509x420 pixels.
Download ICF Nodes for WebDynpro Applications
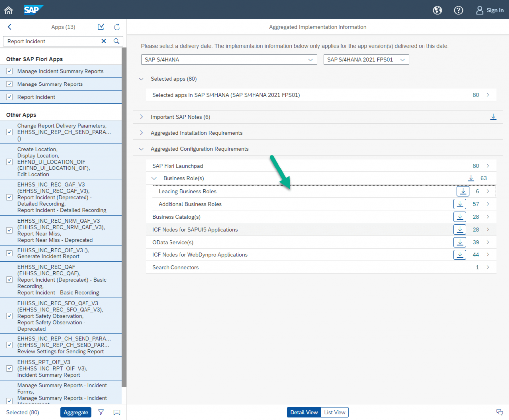(x=460, y=255)
